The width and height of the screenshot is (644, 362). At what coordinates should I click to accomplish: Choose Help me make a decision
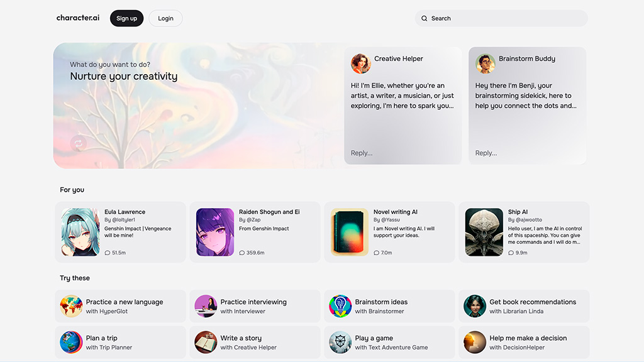click(x=524, y=343)
